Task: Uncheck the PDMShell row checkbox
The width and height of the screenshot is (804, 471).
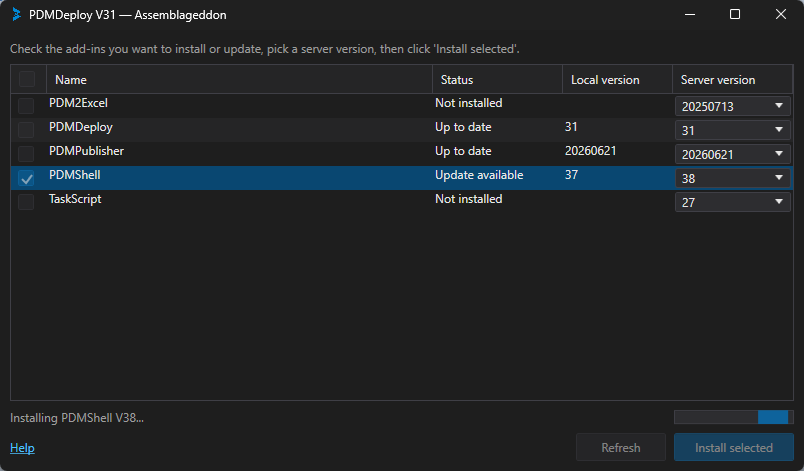Action: click(26, 178)
